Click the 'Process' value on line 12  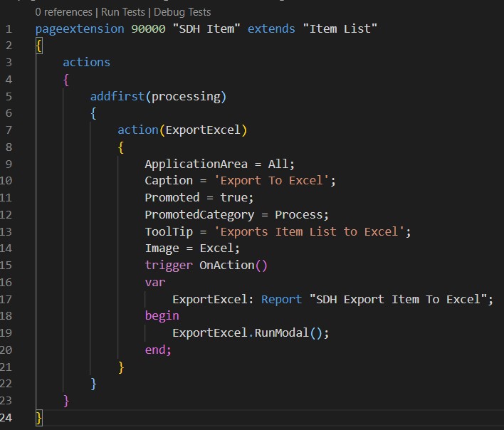[299, 215]
